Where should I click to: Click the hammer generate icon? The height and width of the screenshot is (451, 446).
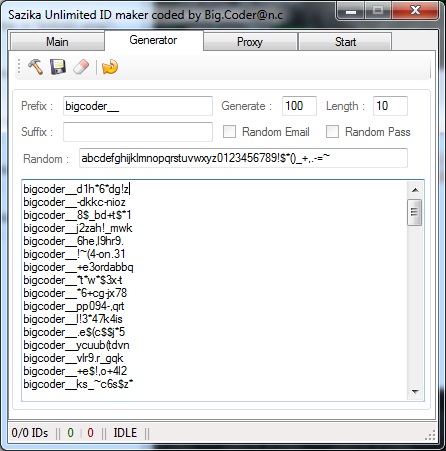pyautogui.click(x=36, y=67)
